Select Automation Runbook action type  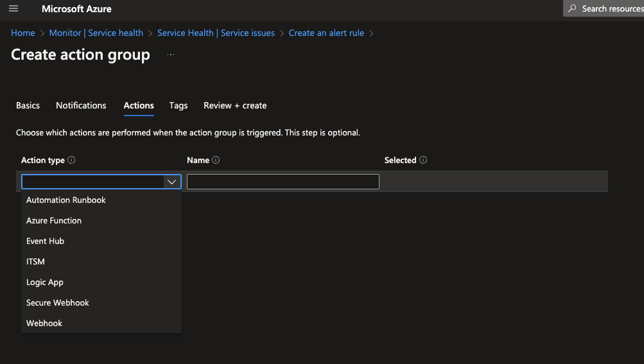pos(101,200)
